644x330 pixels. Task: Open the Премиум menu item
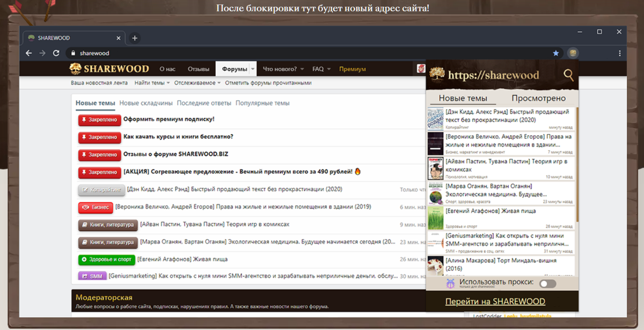[x=353, y=69]
